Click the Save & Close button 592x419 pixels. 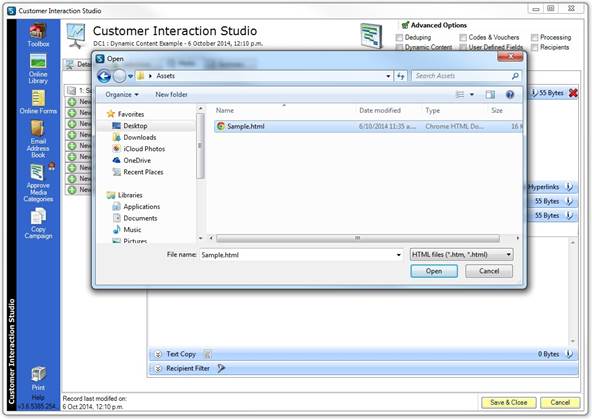pos(509,402)
